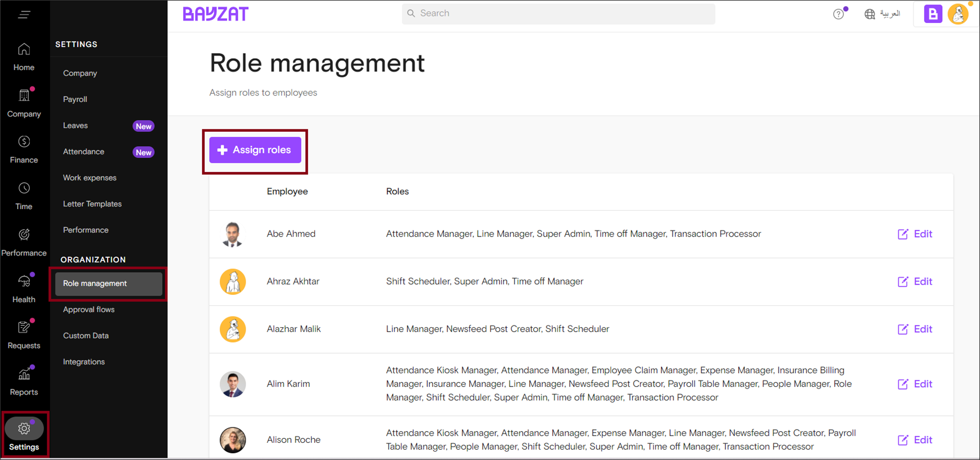Open your profile avatar picture
980x460 pixels.
[958, 14]
